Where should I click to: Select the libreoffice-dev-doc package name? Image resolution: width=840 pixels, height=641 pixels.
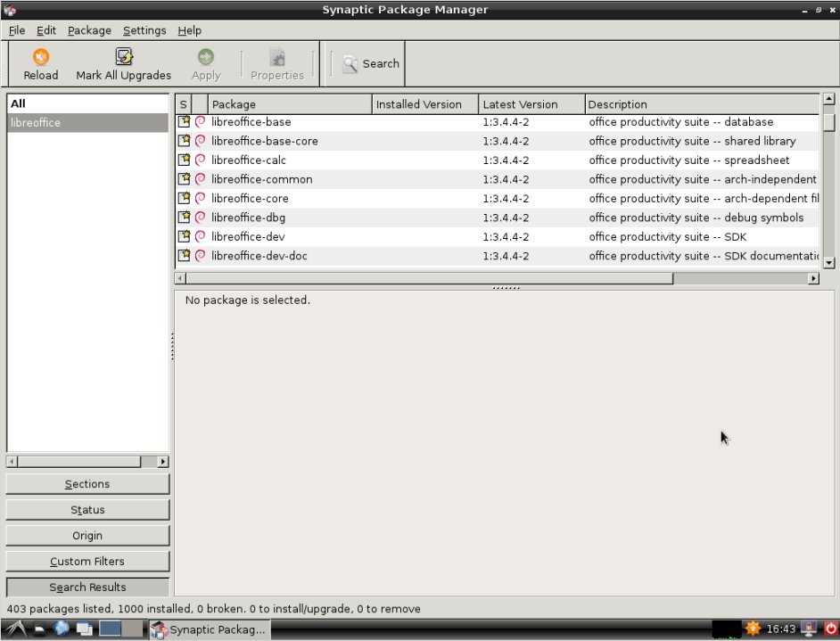(259, 256)
